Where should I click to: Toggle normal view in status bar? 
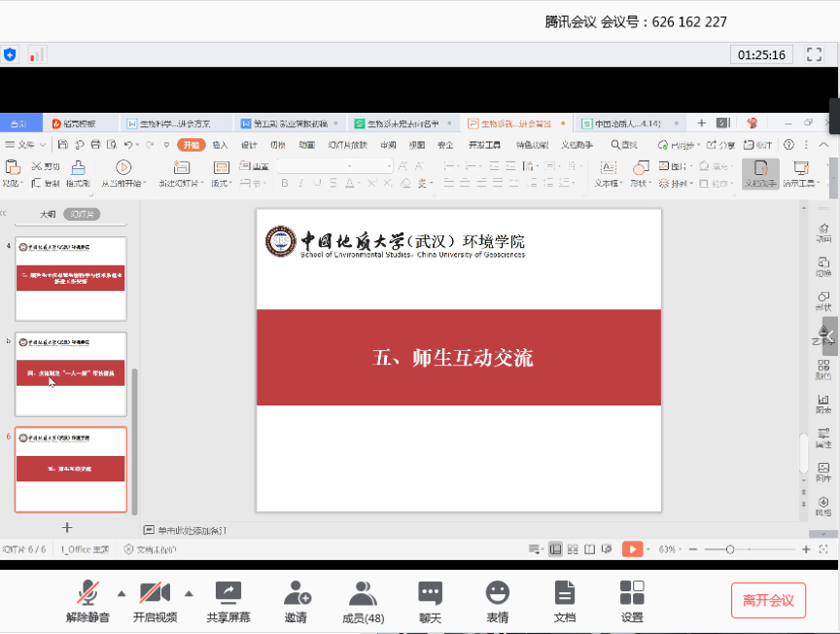(554, 549)
